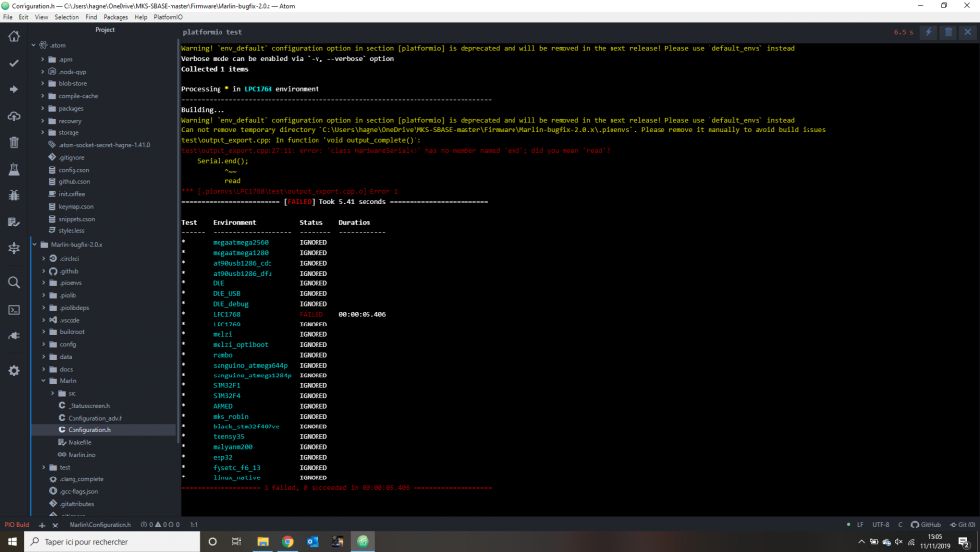Open Settings gear icon in sidebar
Image resolution: width=980 pixels, height=552 pixels.
pos(13,370)
